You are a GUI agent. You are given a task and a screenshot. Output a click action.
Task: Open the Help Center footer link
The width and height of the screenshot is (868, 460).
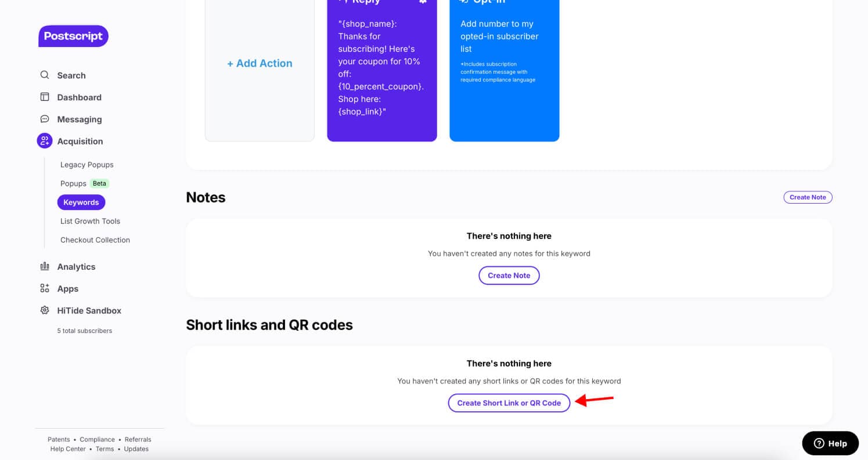tap(68, 449)
